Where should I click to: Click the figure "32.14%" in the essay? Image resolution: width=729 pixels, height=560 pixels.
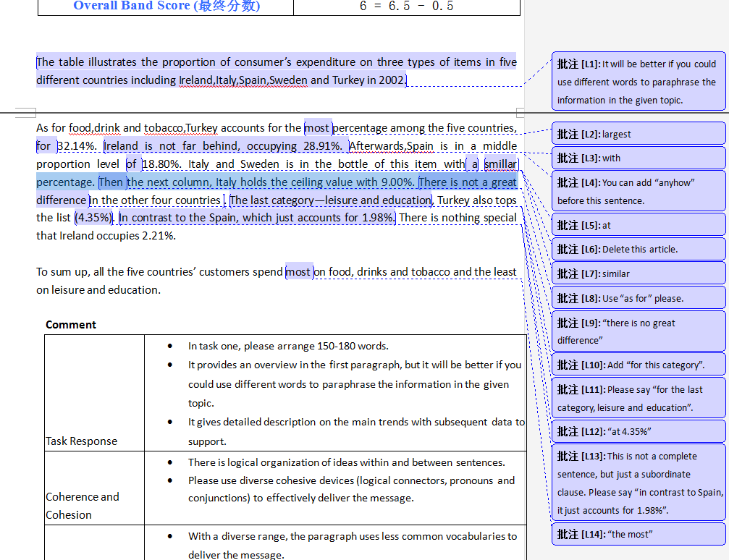click(x=77, y=146)
